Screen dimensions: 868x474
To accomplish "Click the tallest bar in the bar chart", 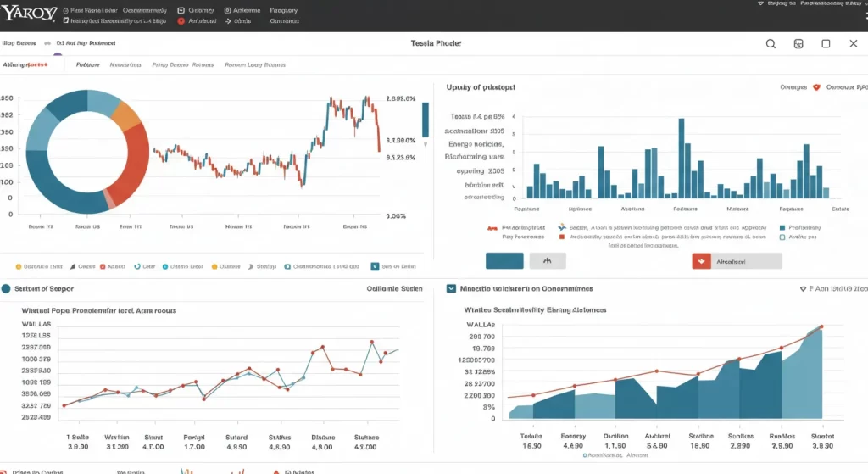I will coord(682,159).
